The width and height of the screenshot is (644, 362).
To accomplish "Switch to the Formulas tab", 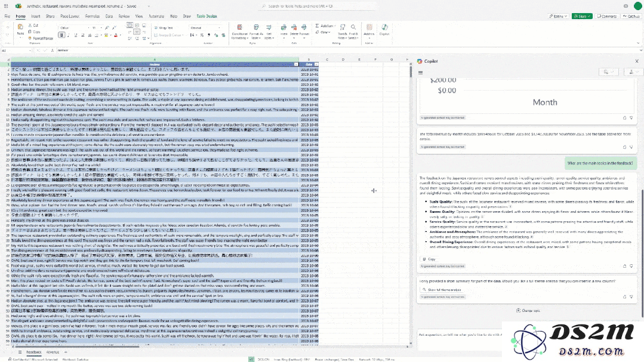I will (93, 17).
